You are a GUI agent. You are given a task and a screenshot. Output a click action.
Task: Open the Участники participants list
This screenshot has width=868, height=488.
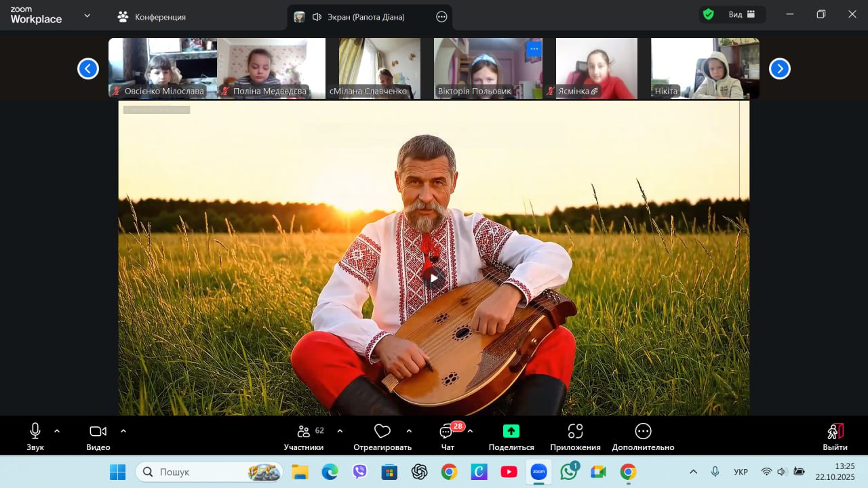(304, 432)
